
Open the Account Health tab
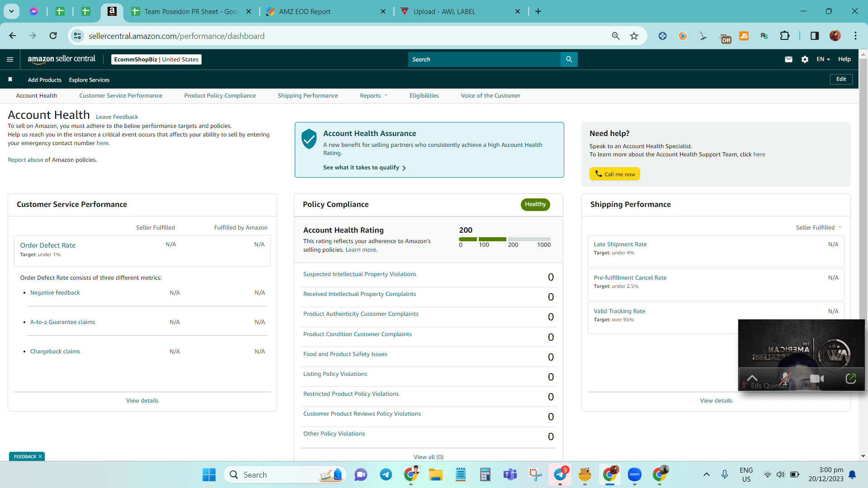[37, 95]
